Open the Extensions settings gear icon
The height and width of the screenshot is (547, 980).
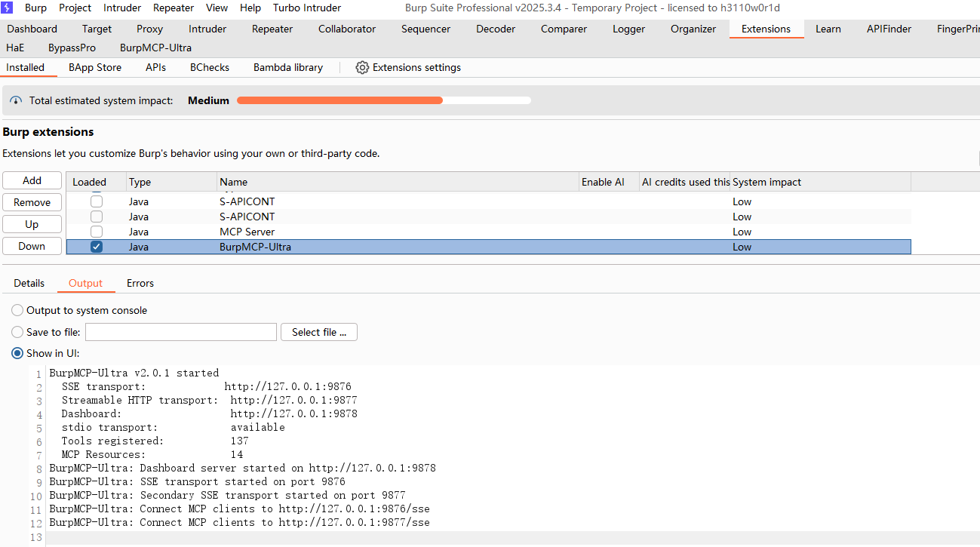362,67
